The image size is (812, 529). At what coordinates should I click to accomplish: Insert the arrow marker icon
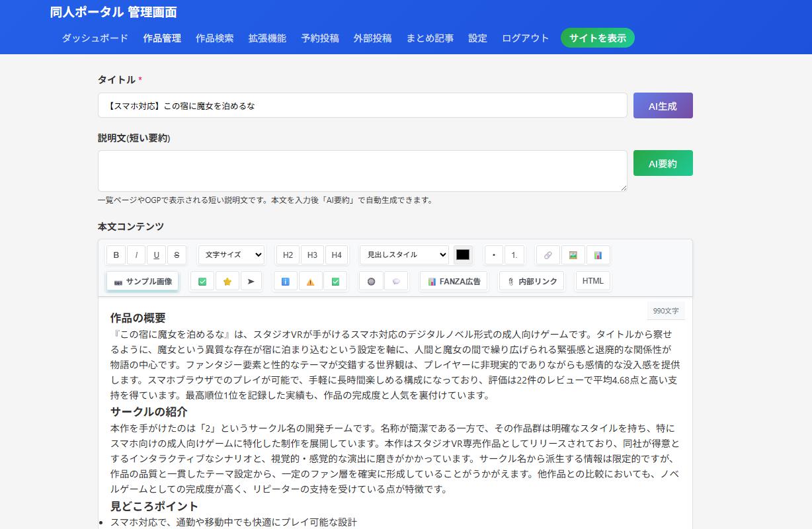[251, 281]
